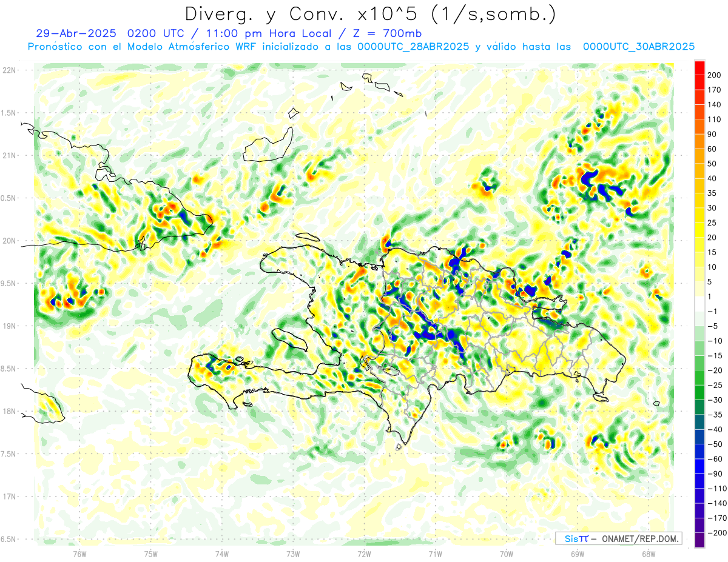Viewport: 728px width, 562px height.
Task: Click the 71W longitude label
Action: pos(435,553)
